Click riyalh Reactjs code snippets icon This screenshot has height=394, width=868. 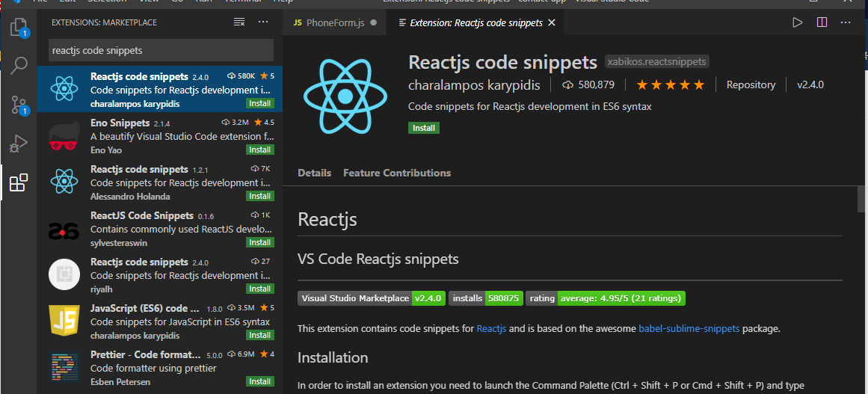(x=64, y=274)
